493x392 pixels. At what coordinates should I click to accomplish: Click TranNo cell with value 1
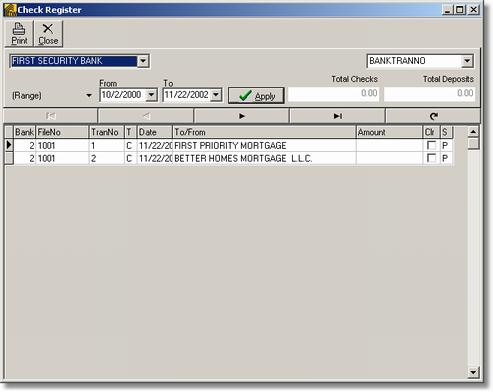[x=106, y=145]
